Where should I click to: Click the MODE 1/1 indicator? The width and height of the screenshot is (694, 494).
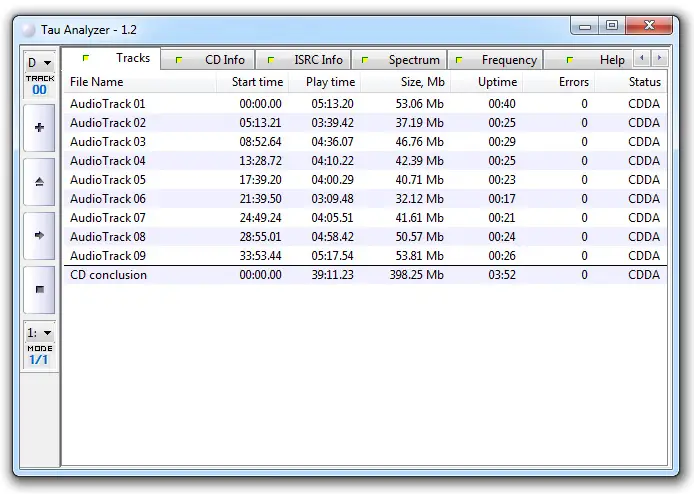coord(39,355)
